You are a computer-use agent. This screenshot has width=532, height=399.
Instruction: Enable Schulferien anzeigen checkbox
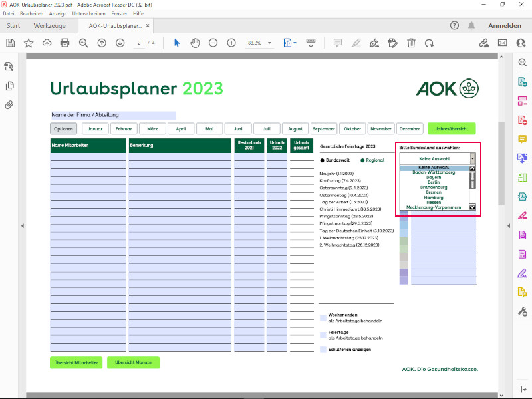(323, 350)
